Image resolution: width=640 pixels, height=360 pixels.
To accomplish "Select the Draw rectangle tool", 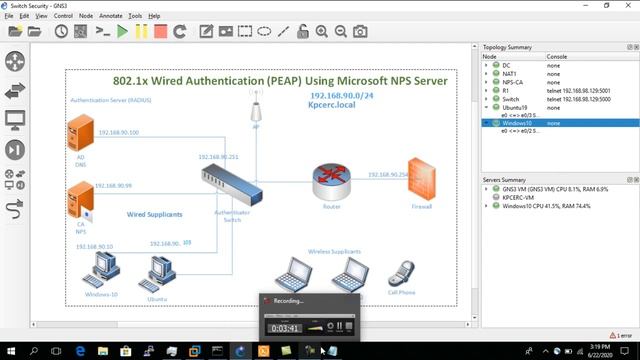I will pyautogui.click(x=245, y=31).
